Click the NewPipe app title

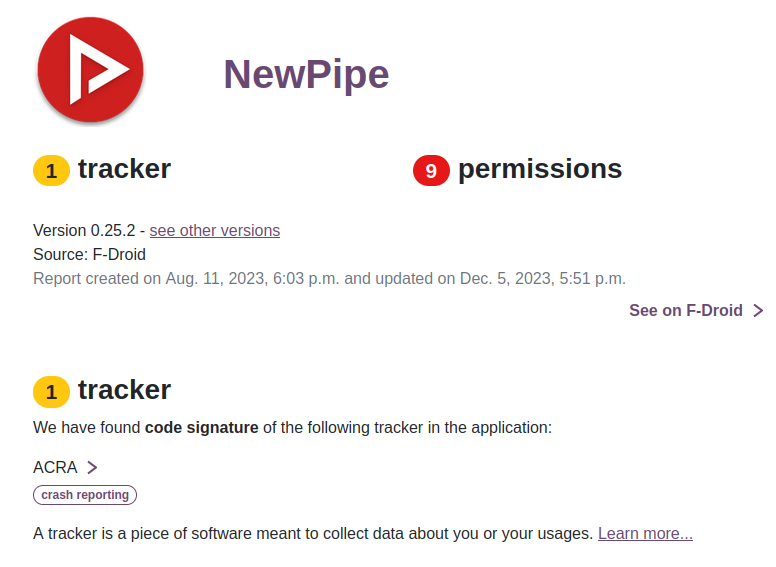[305, 74]
